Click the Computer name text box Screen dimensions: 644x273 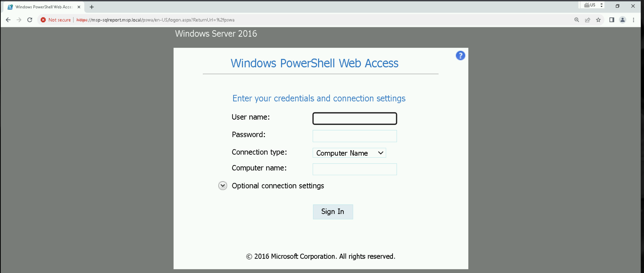pos(354,169)
